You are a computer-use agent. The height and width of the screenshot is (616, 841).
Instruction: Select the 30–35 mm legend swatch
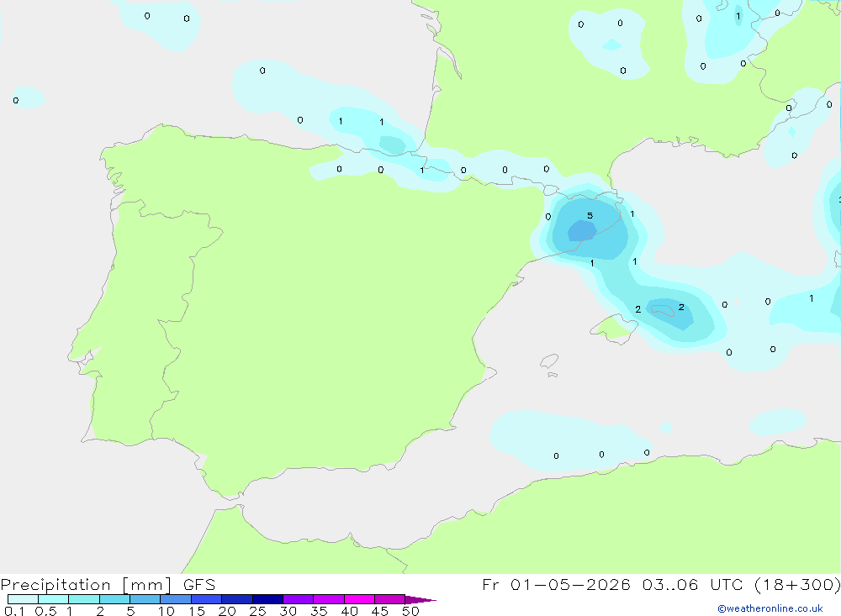(x=299, y=599)
